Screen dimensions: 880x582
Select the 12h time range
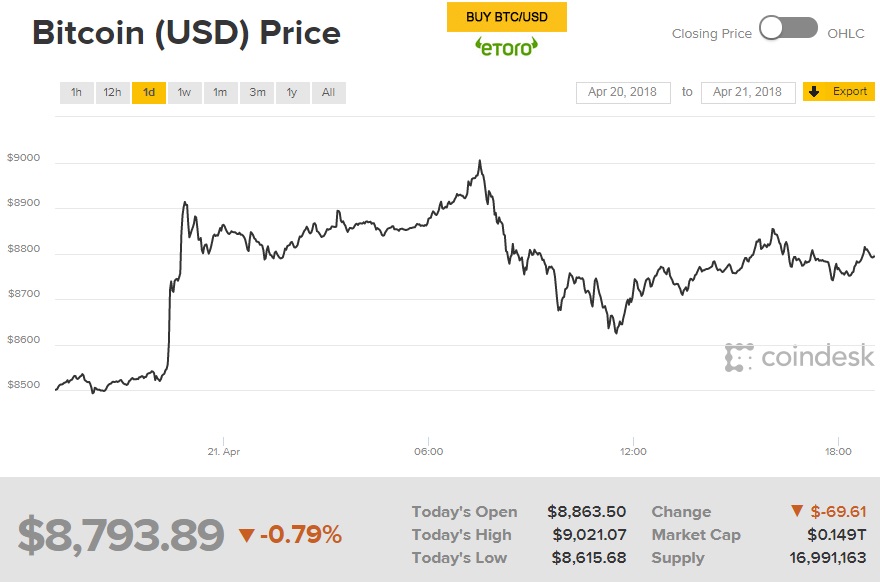coord(112,93)
